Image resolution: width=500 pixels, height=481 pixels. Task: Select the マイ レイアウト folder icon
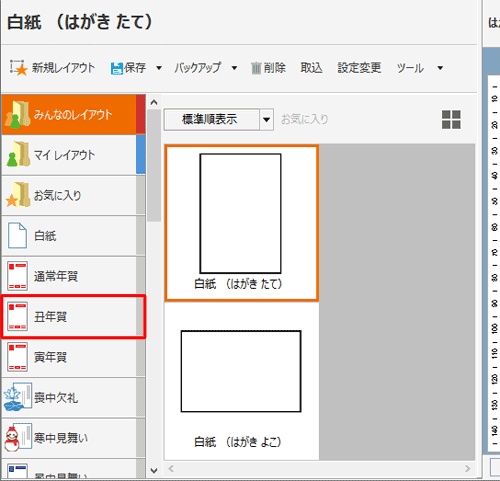point(17,154)
